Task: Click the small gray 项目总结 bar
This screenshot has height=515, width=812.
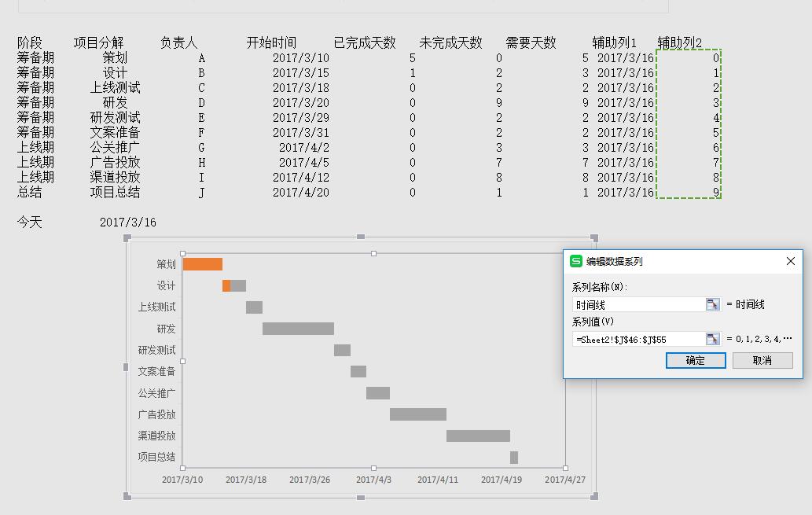Action: pos(514,457)
